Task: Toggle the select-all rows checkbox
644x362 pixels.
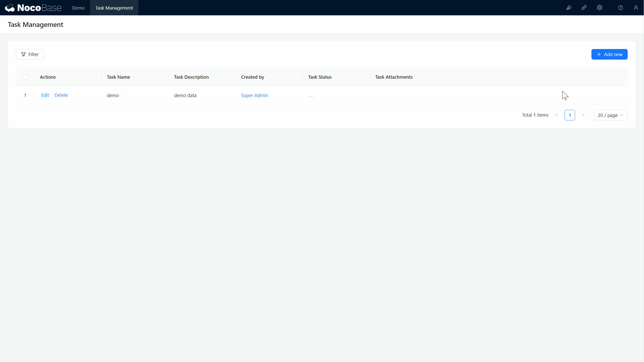Action: click(25, 77)
